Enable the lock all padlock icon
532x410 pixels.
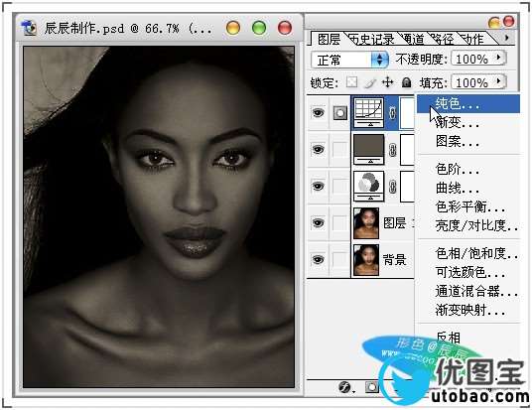coord(406,82)
